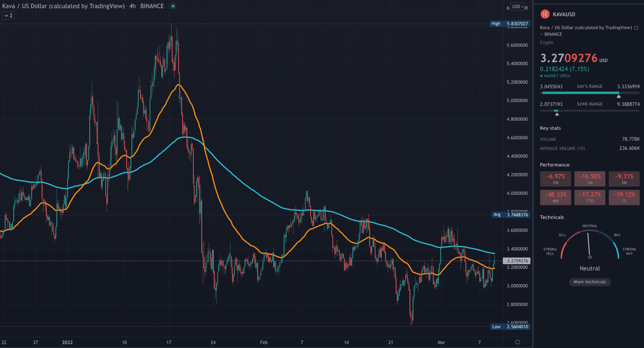Click the BINANCE exchange label in chart title
The height and width of the screenshot is (348, 644).
pos(152,6)
